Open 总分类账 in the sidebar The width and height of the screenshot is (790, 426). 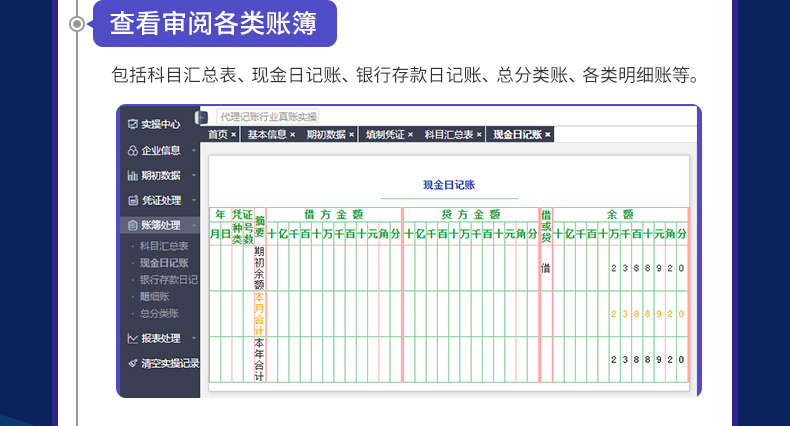(159, 313)
